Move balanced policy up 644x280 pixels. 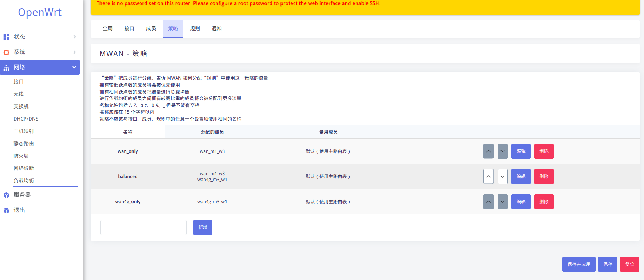click(x=488, y=176)
